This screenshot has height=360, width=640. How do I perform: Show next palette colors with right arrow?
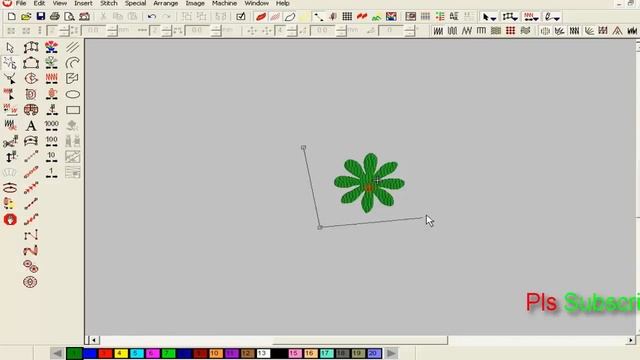point(391,353)
